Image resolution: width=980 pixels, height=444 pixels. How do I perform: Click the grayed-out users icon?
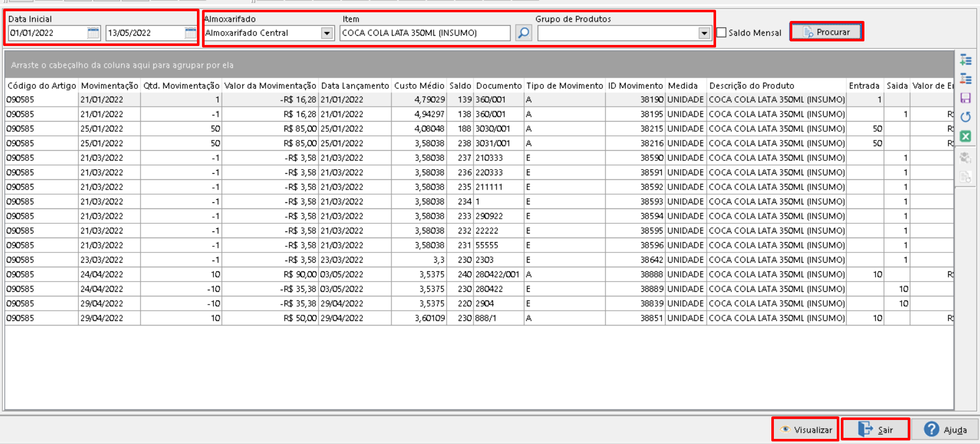pos(965,157)
